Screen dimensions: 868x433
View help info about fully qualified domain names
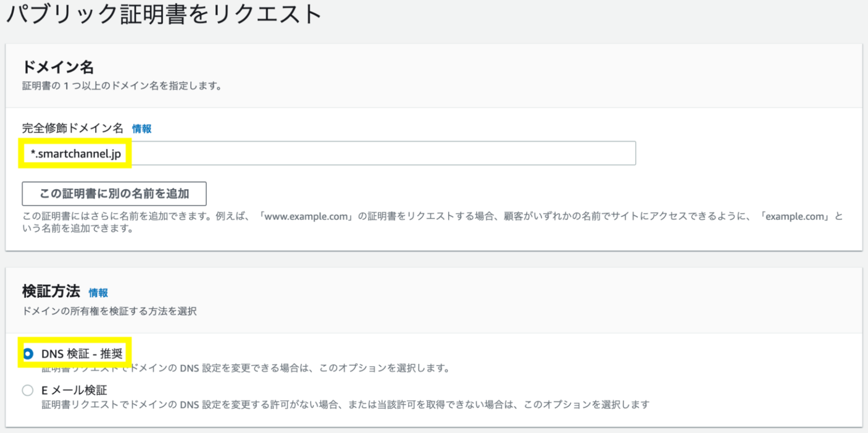(x=141, y=128)
